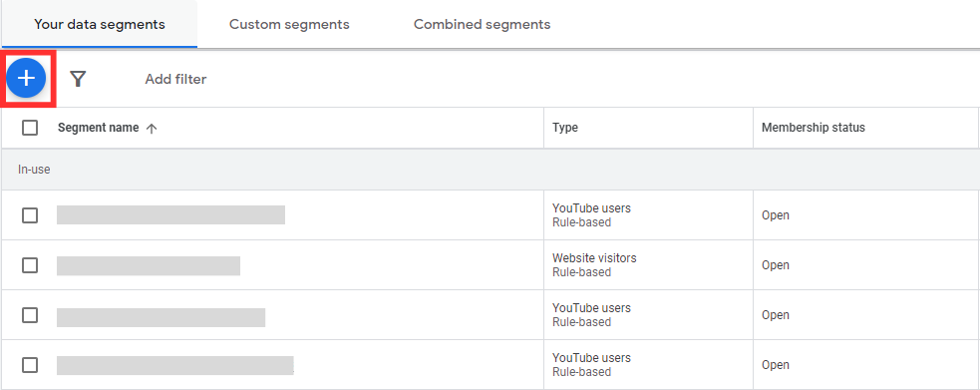Click the In-use group header row
The image size is (980, 390).
click(490, 170)
